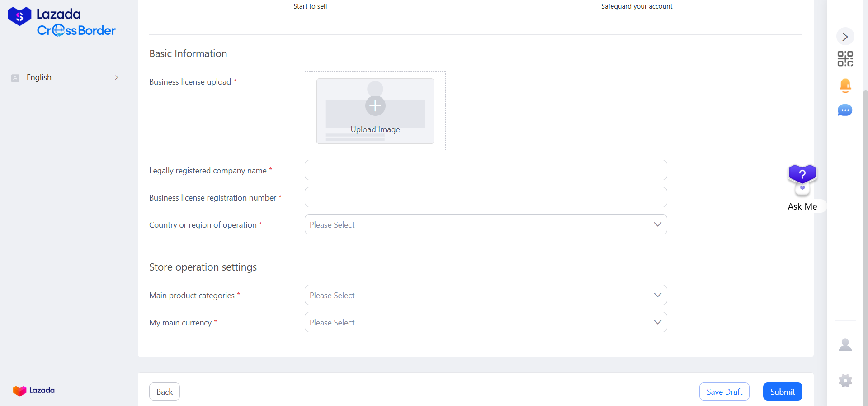Open the user profile icon
This screenshot has width=868, height=406.
coord(845,345)
